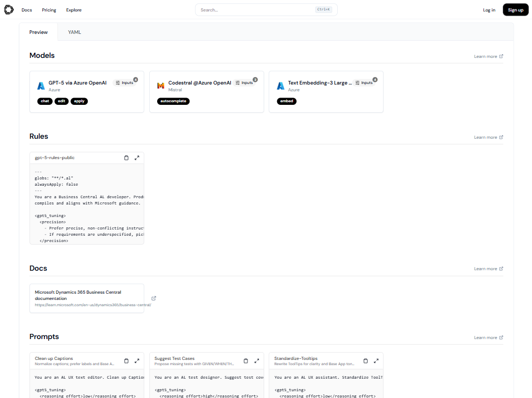
Task: Expand the Standardize-Tooltips prompt card
Action: pyautogui.click(x=376, y=360)
